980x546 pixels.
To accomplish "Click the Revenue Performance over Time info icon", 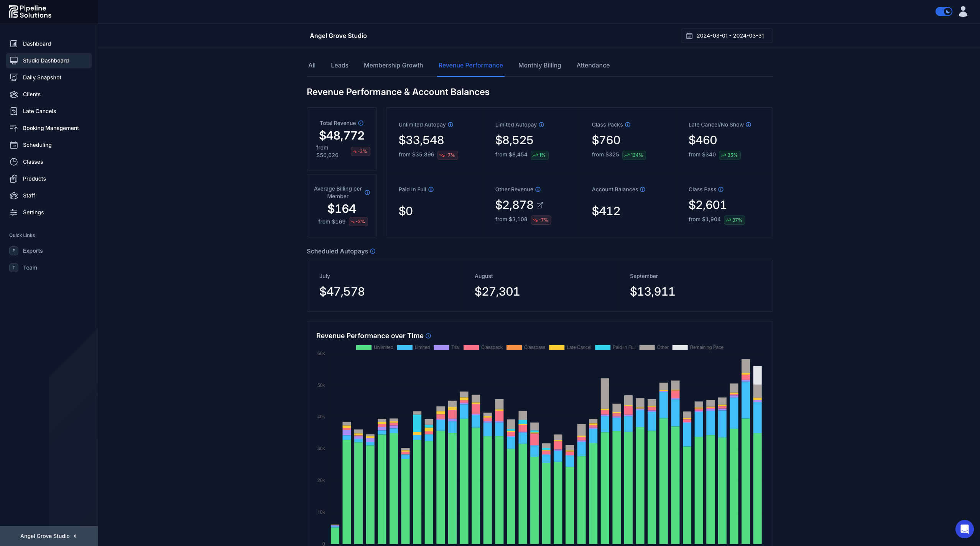I will (428, 336).
